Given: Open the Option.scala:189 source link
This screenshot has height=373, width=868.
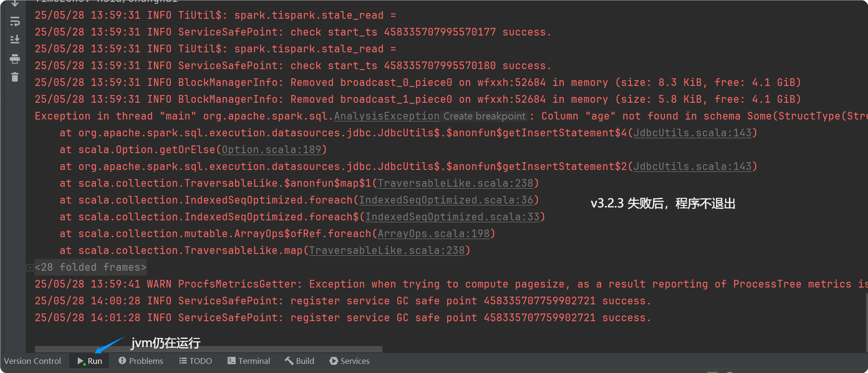Looking at the screenshot, I should coord(271,150).
